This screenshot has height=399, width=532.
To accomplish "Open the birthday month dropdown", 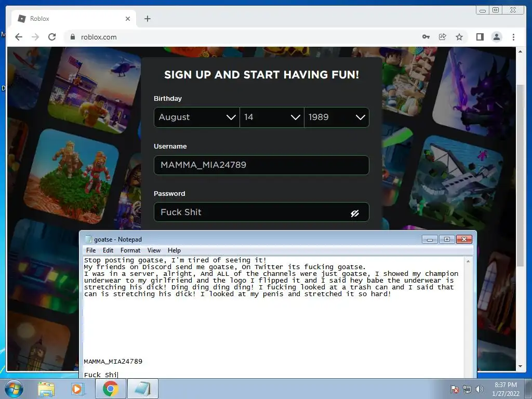I will pos(197,117).
